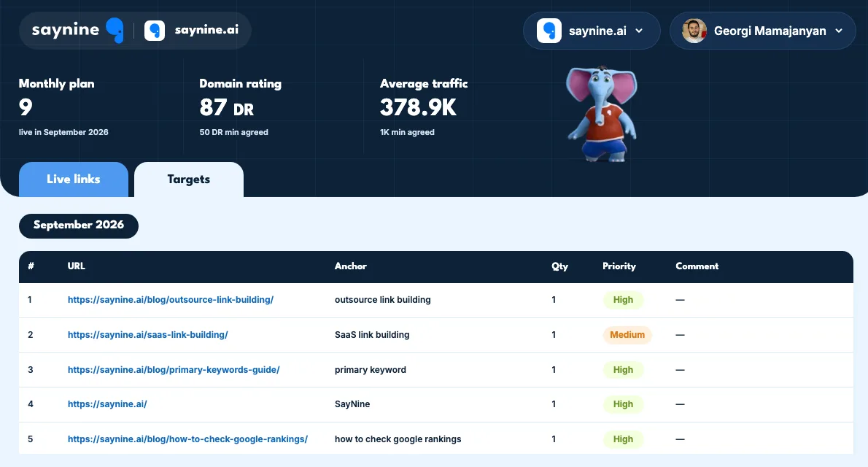Click Georgi Mamajanyan's avatar photo
The height and width of the screenshot is (467, 868).
pyautogui.click(x=694, y=31)
